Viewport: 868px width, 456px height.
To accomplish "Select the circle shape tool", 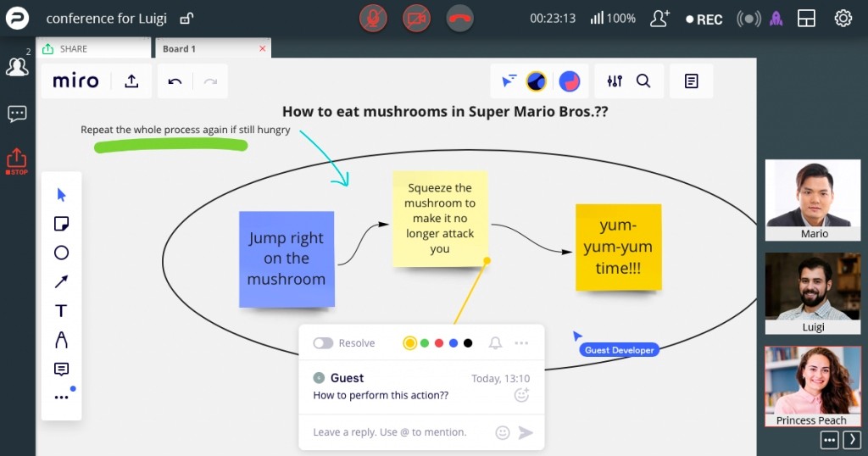I will [x=61, y=253].
